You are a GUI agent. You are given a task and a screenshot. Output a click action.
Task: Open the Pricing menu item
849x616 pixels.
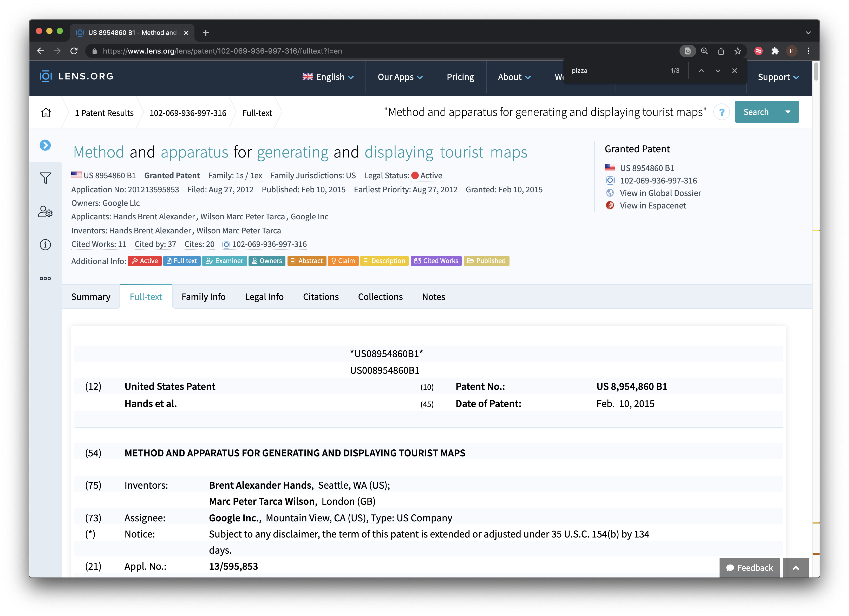tap(460, 77)
